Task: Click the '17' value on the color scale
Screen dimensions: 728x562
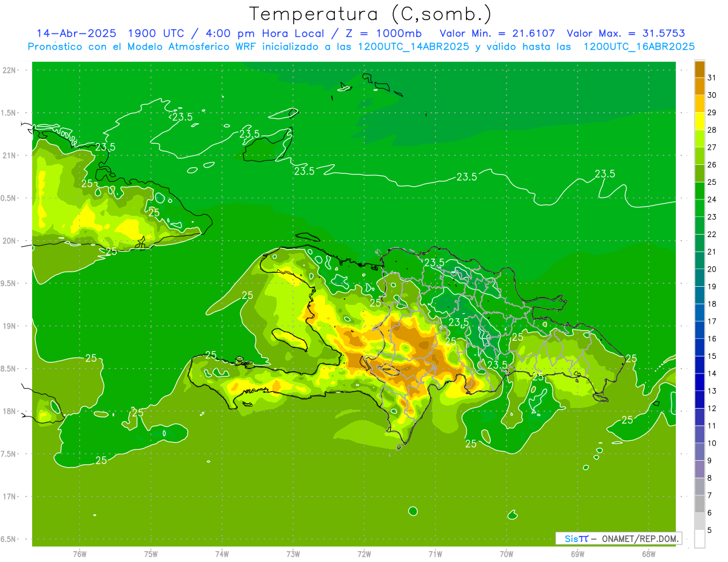Action: [x=713, y=321]
